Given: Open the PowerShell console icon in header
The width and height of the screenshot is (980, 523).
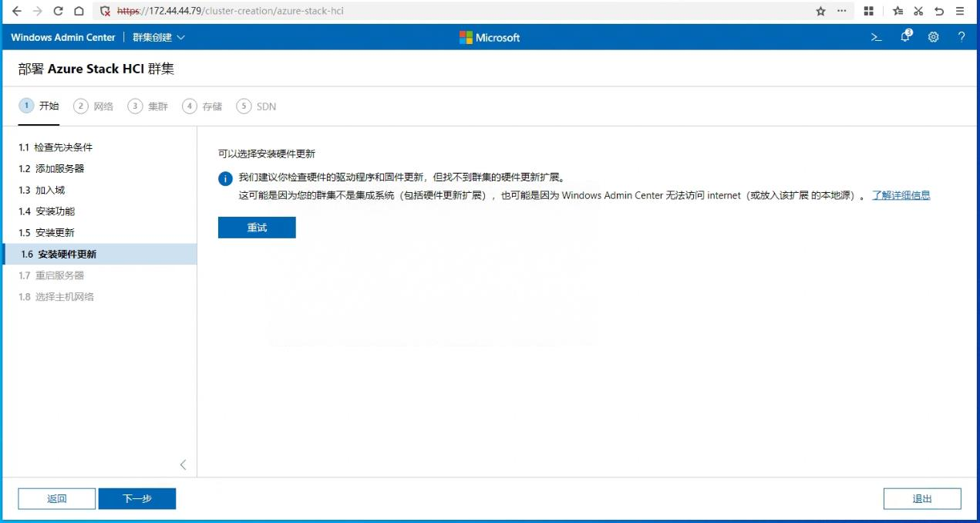Looking at the screenshot, I should click(877, 37).
